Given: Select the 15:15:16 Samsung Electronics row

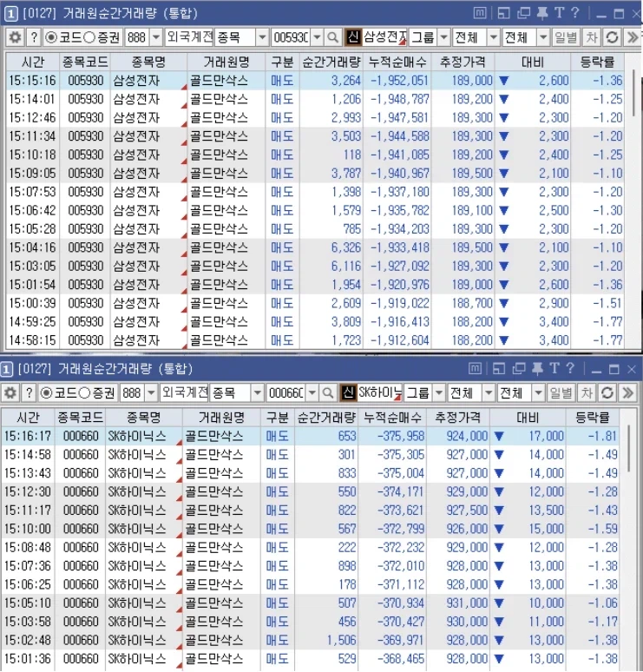Looking at the screenshot, I should pos(315,81).
